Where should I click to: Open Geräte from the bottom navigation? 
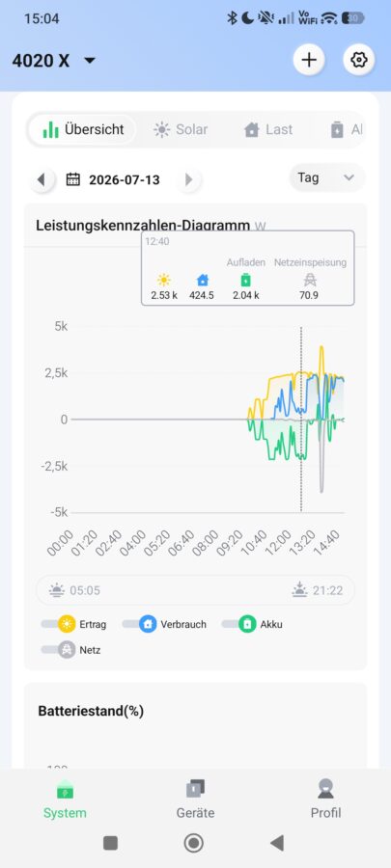195,800
